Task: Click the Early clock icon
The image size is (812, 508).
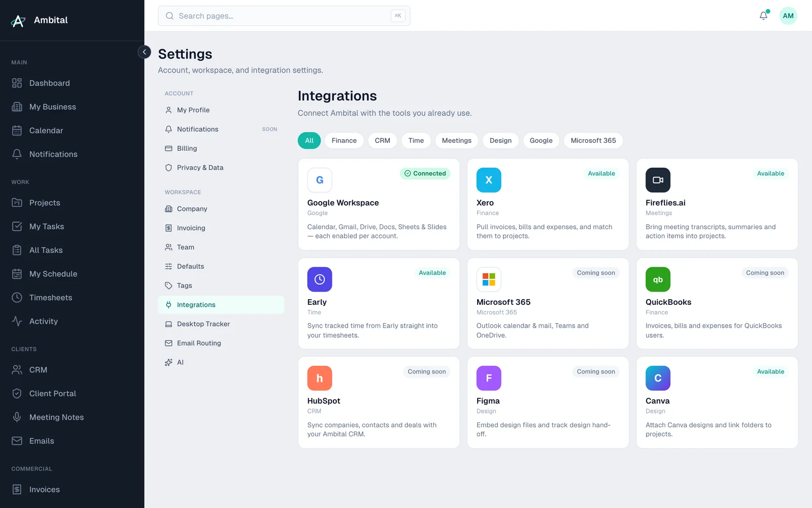Action: point(320,279)
